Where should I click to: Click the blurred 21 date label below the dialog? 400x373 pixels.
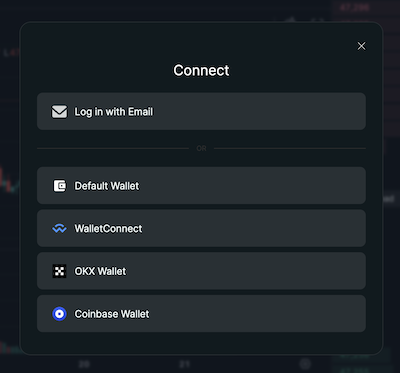tap(185, 364)
